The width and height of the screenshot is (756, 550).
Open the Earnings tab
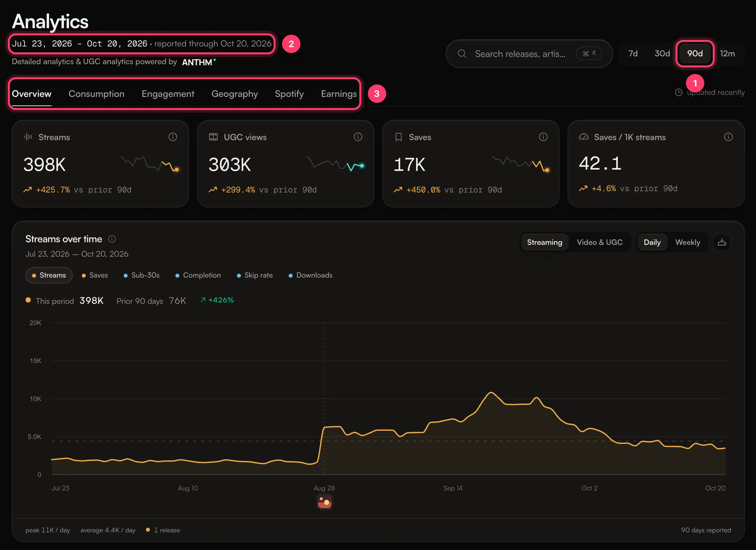[x=339, y=94]
